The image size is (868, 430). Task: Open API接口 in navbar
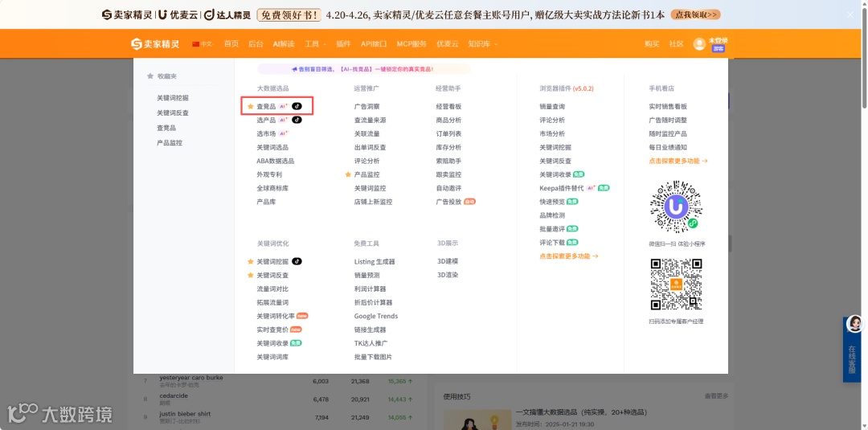[x=374, y=43]
